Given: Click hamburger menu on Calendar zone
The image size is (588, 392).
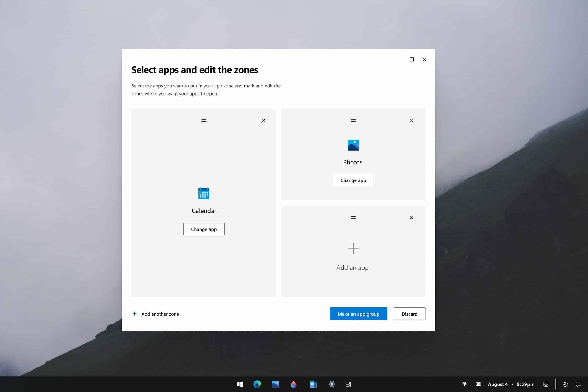Looking at the screenshot, I should [x=204, y=120].
